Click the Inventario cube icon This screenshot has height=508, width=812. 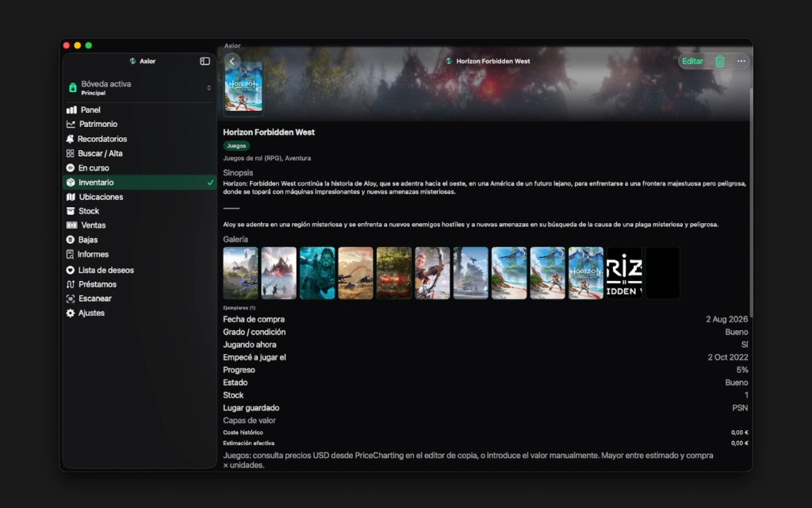(71, 183)
